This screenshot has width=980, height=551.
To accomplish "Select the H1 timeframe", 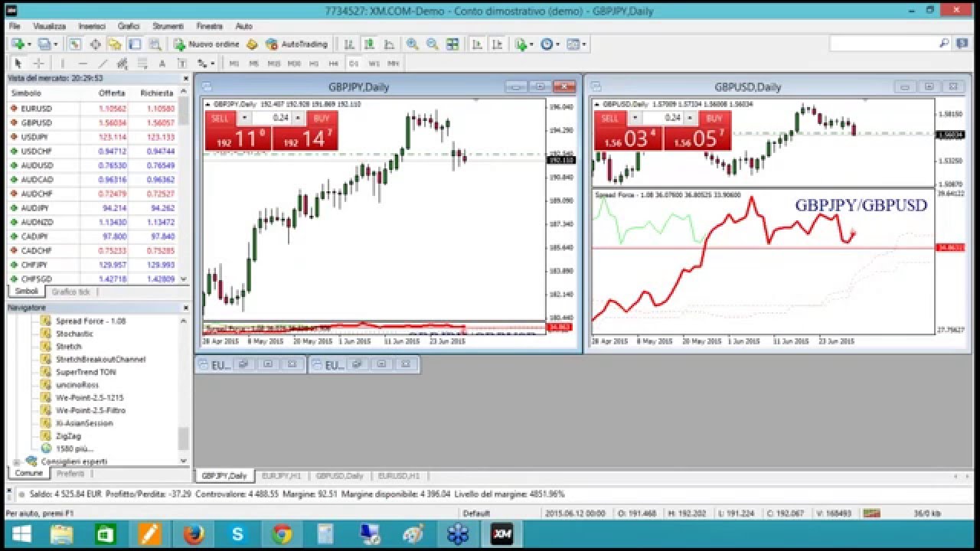I will click(314, 64).
